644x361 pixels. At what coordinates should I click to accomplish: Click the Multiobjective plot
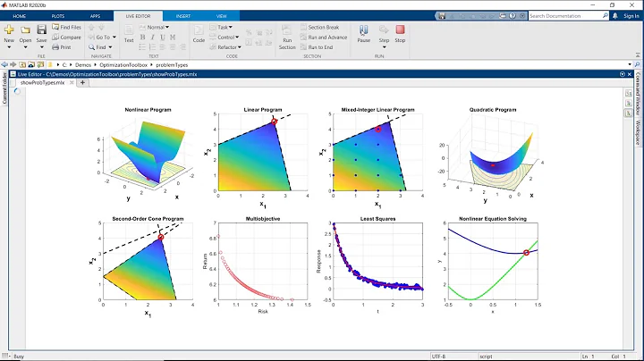coord(258,266)
